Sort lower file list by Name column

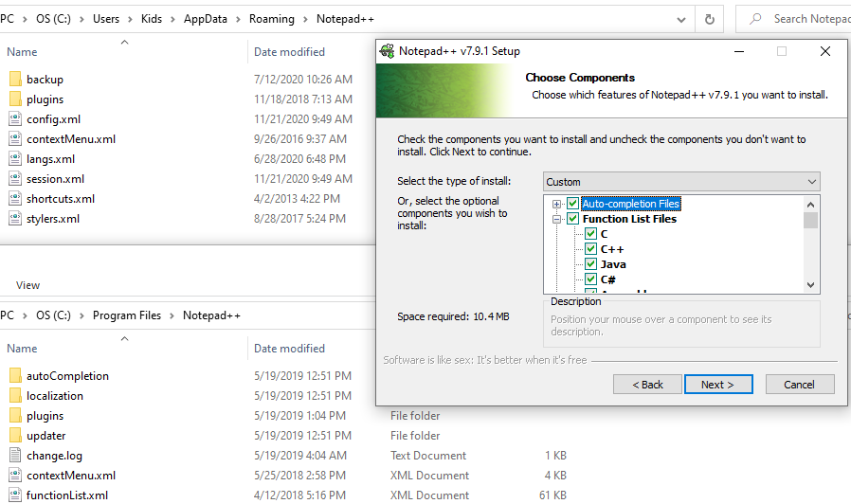tap(22, 349)
